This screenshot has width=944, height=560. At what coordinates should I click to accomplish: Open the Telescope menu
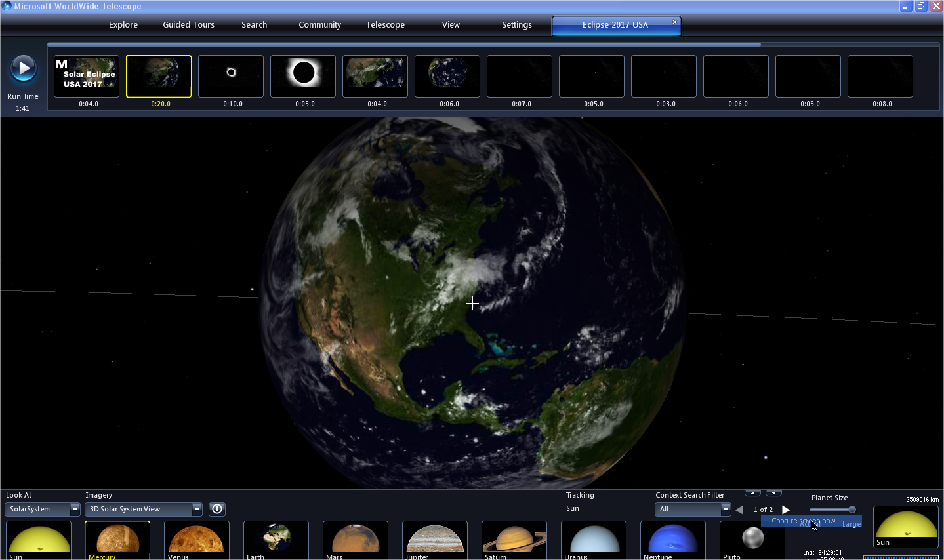(x=386, y=25)
